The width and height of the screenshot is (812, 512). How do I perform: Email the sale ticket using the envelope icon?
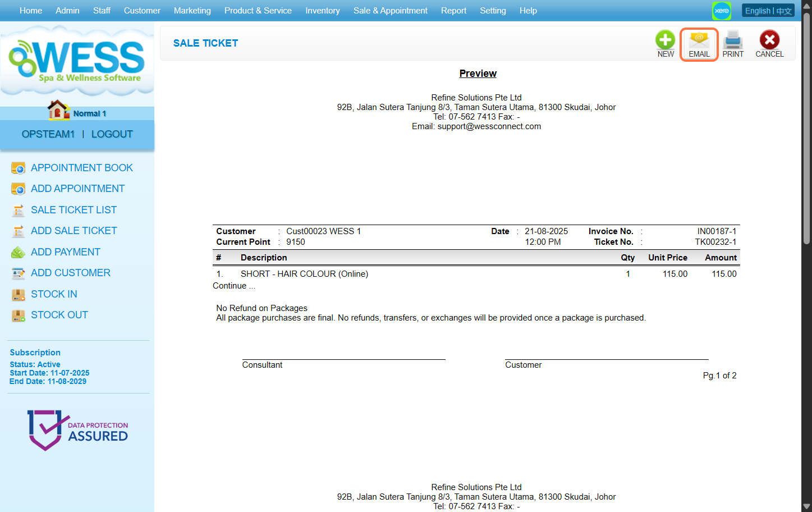pyautogui.click(x=699, y=40)
